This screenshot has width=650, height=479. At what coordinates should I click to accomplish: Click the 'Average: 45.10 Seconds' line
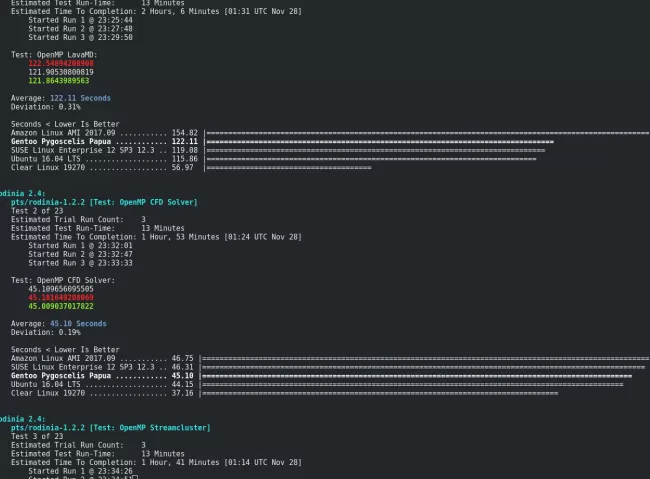click(58, 324)
